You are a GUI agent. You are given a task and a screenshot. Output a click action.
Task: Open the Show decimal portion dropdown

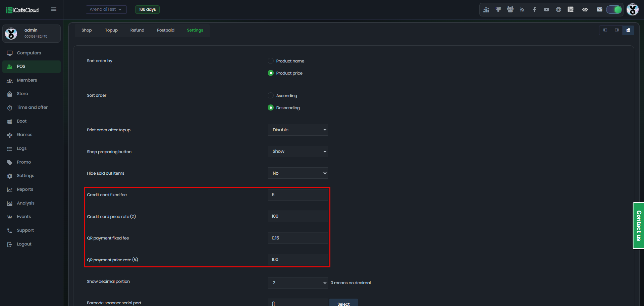pyautogui.click(x=298, y=283)
